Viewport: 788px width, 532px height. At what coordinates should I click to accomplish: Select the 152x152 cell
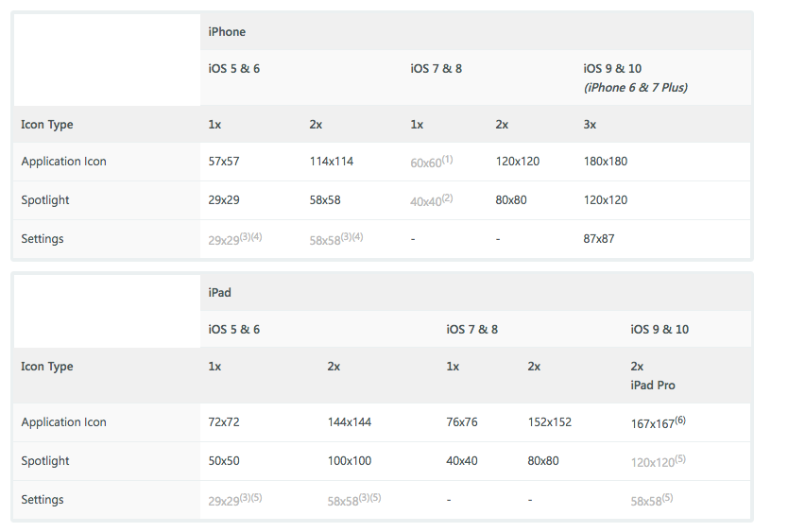[x=549, y=422]
